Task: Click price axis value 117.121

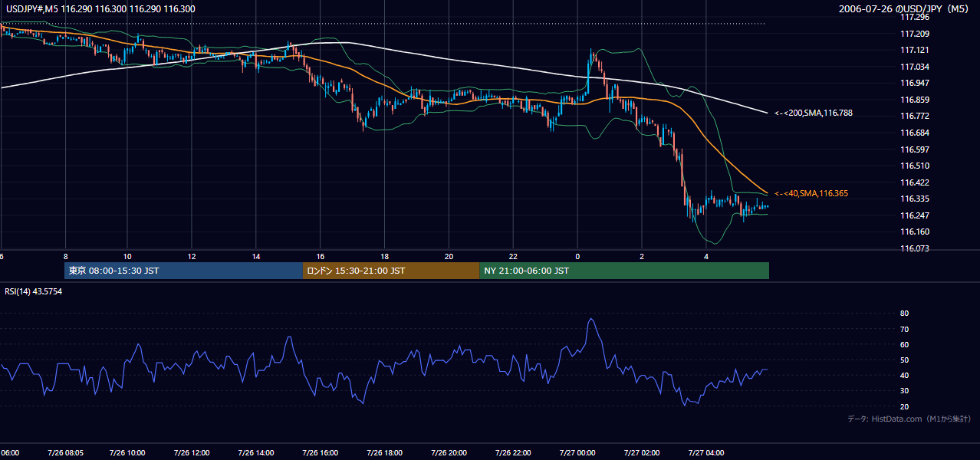Action: pos(916,50)
